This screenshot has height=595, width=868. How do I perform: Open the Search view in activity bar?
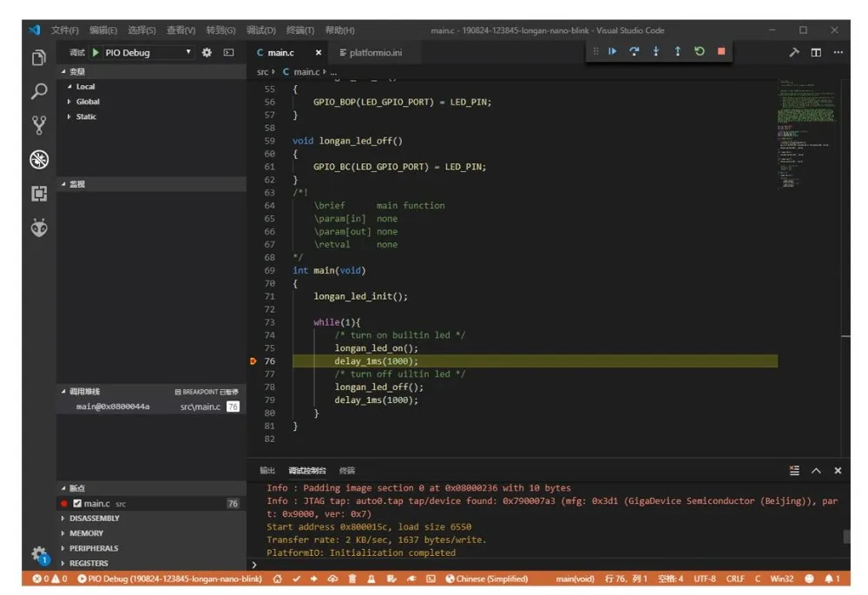38,91
